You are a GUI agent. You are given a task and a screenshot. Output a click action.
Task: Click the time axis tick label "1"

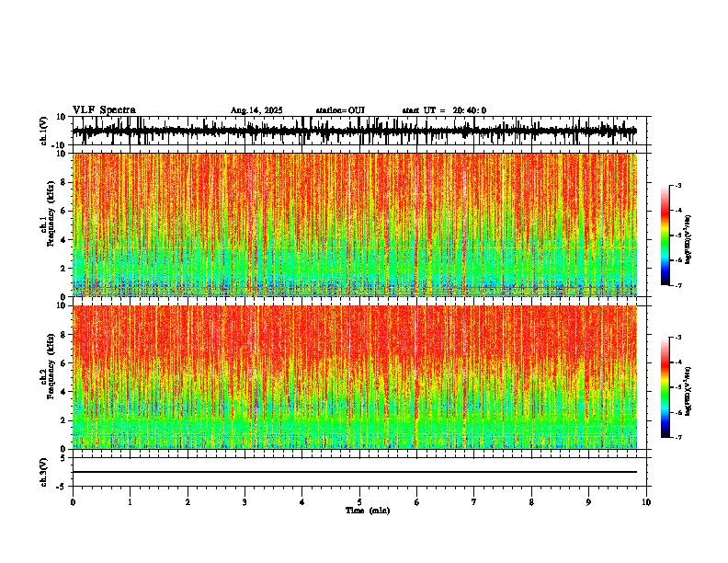(x=130, y=501)
